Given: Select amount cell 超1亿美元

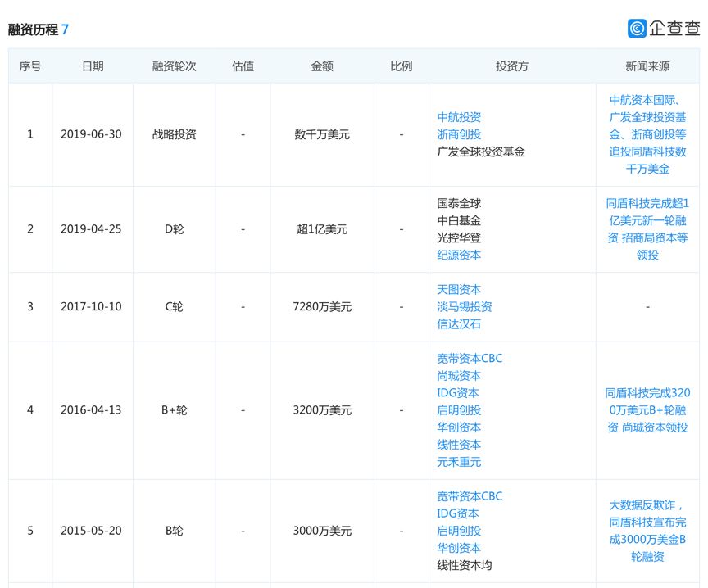Looking at the screenshot, I should pos(322,229).
